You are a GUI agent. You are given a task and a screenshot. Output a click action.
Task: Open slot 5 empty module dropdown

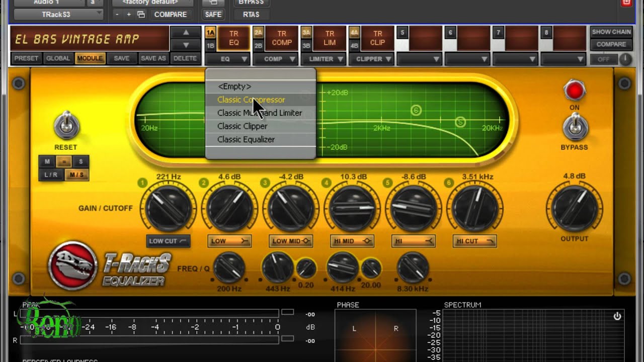coord(419,59)
